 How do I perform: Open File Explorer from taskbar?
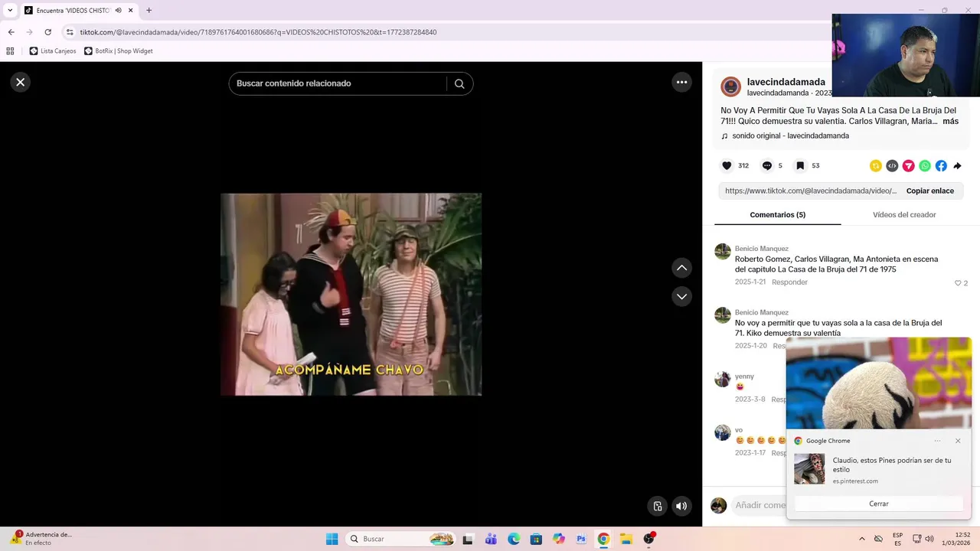pyautogui.click(x=626, y=539)
